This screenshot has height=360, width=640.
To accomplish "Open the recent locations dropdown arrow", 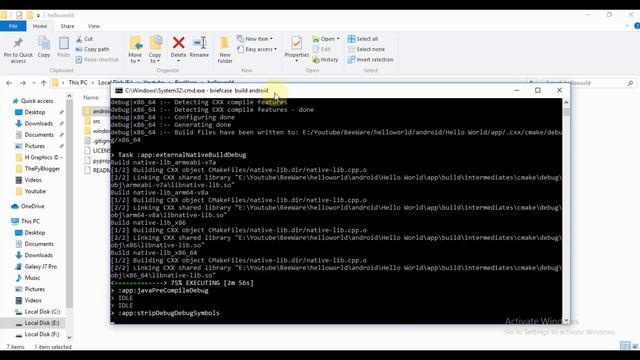I will (x=34, y=83).
